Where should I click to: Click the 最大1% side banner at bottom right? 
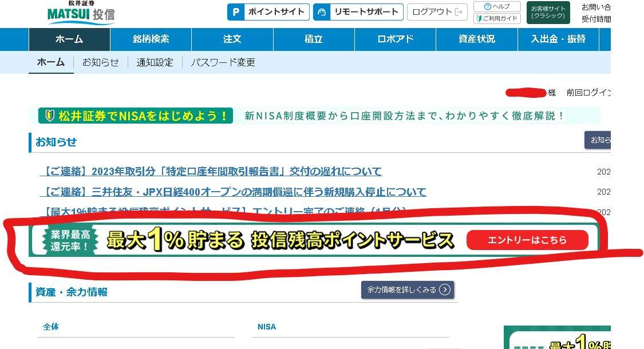558,338
